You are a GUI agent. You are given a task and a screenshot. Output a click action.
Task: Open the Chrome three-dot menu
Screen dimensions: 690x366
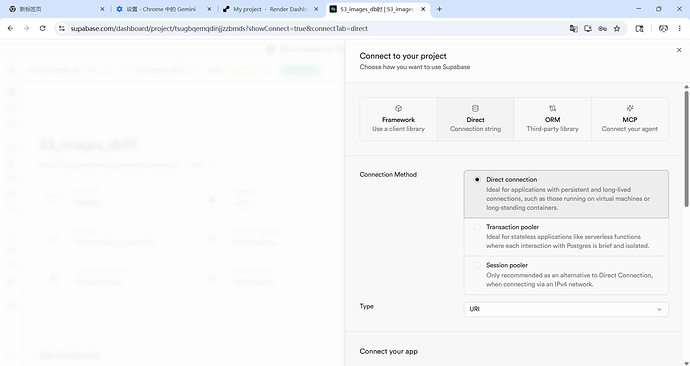tap(679, 29)
